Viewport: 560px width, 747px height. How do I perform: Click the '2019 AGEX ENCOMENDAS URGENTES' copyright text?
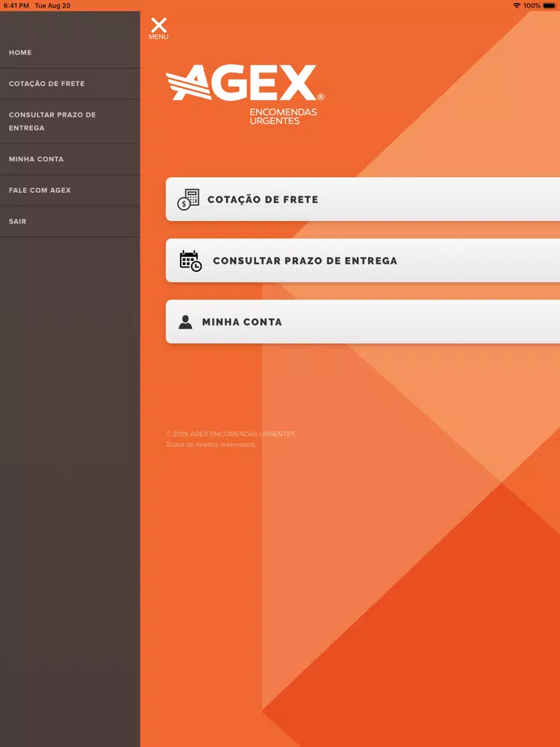(231, 434)
